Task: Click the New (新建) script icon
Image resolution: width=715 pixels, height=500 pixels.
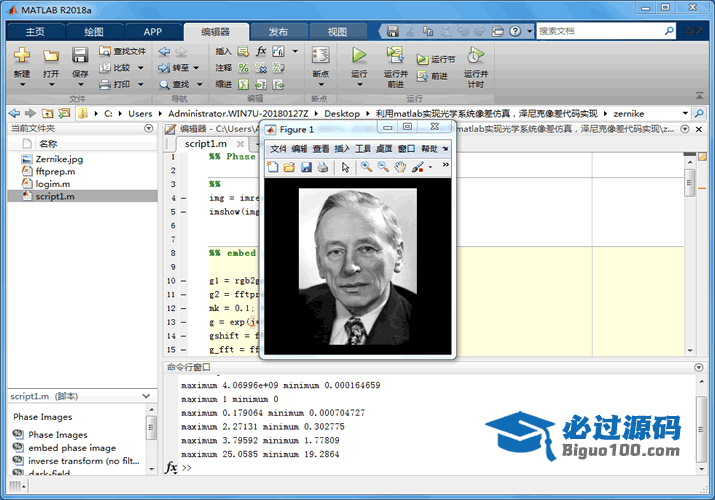Action: click(x=21, y=55)
